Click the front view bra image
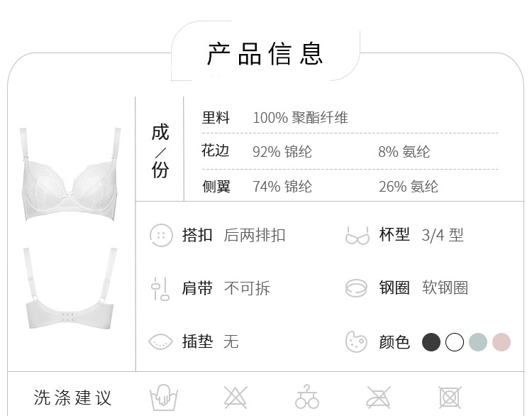The image size is (532, 416). pos(70,174)
